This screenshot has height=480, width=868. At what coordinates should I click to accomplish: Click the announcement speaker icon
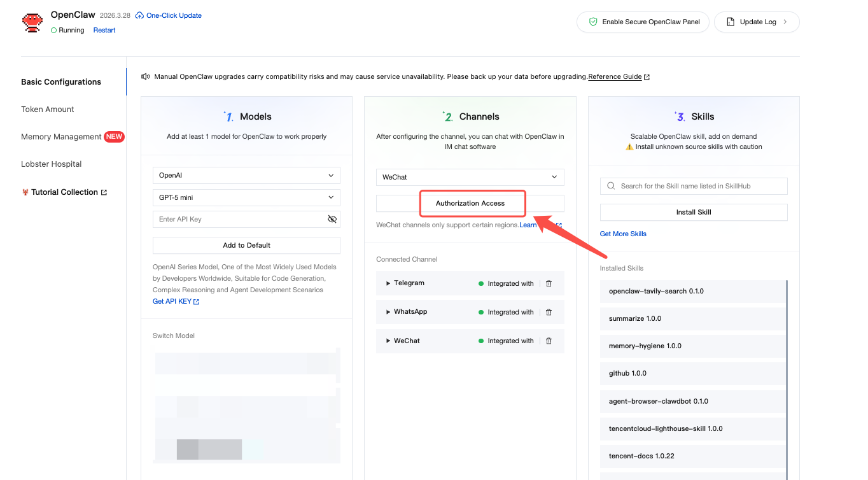[146, 76]
